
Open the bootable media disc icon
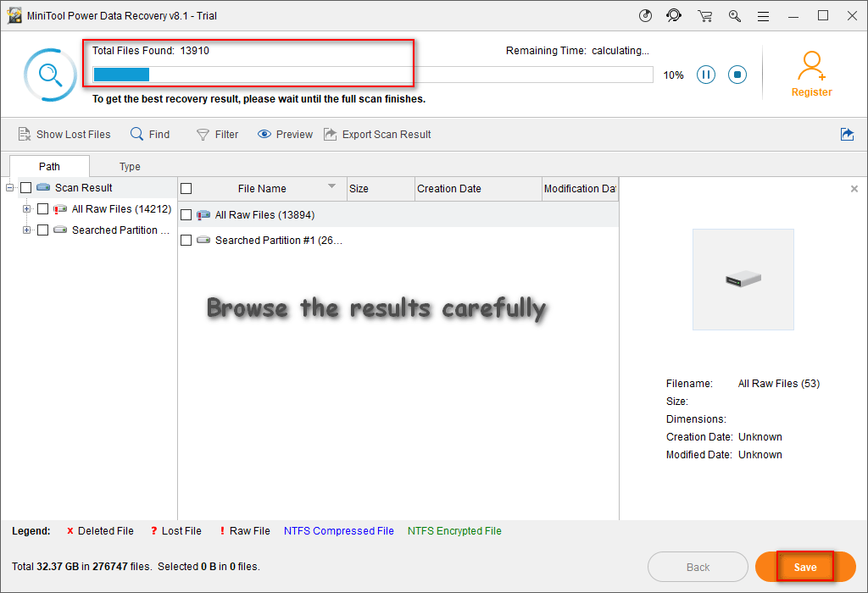(645, 15)
